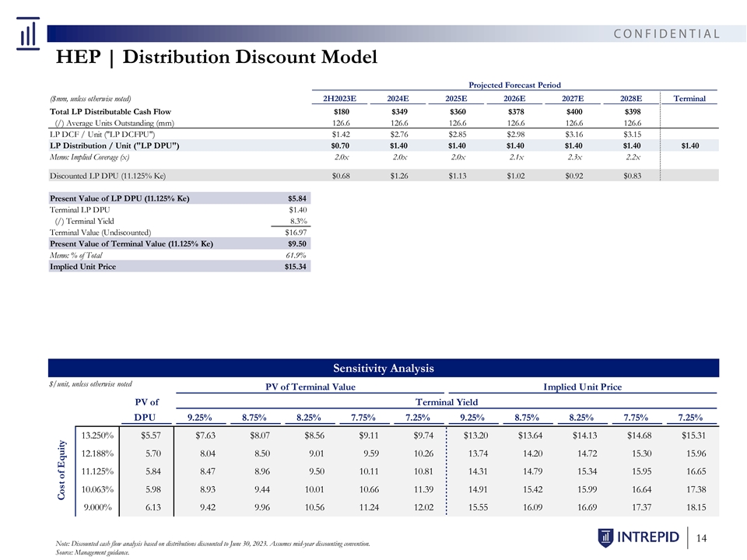This screenshot has height=560, width=747.
Task: Select the 8.3% terminal yield value
Action: point(299,221)
